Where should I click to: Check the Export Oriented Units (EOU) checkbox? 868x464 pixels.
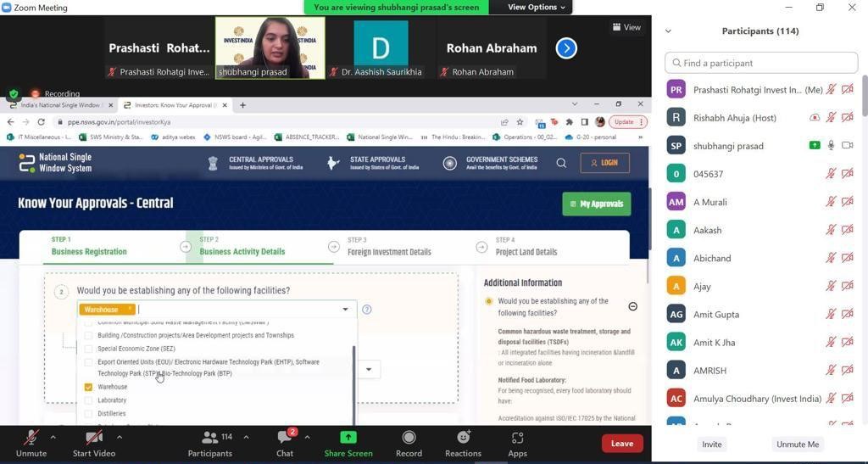coord(88,362)
